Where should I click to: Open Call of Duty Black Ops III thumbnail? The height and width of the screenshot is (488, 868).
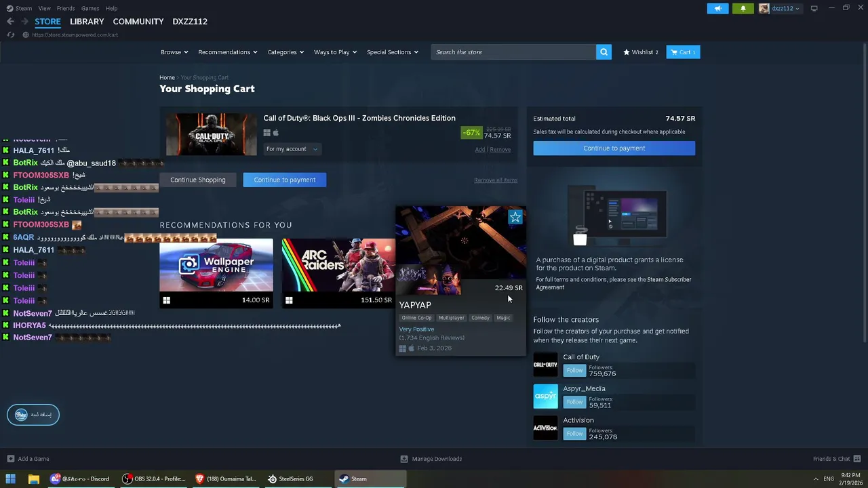(212, 134)
